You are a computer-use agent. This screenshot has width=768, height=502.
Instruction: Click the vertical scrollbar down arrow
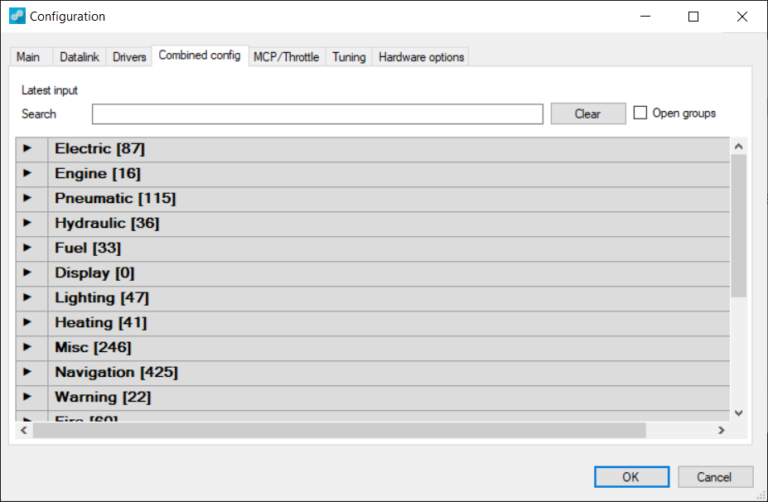pos(739,412)
